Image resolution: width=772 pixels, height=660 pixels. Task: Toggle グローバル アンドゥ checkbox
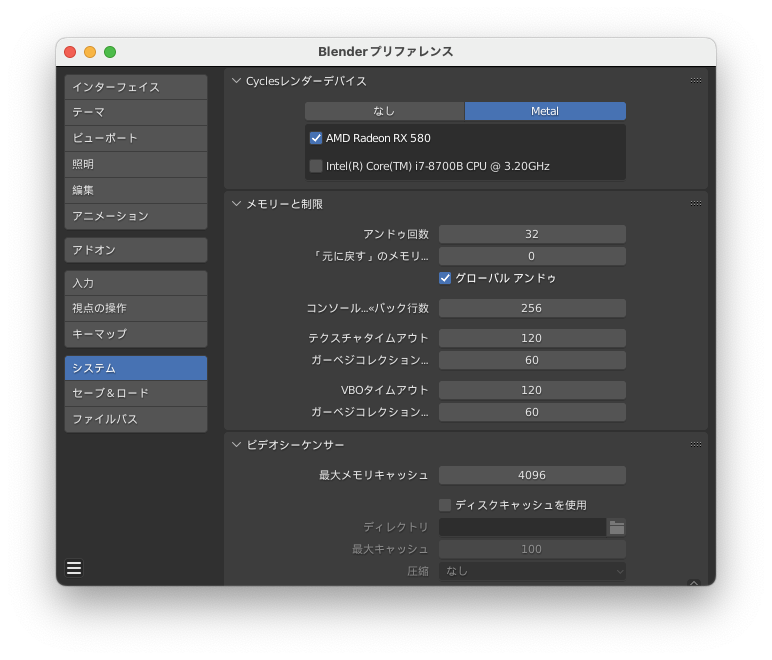point(445,278)
